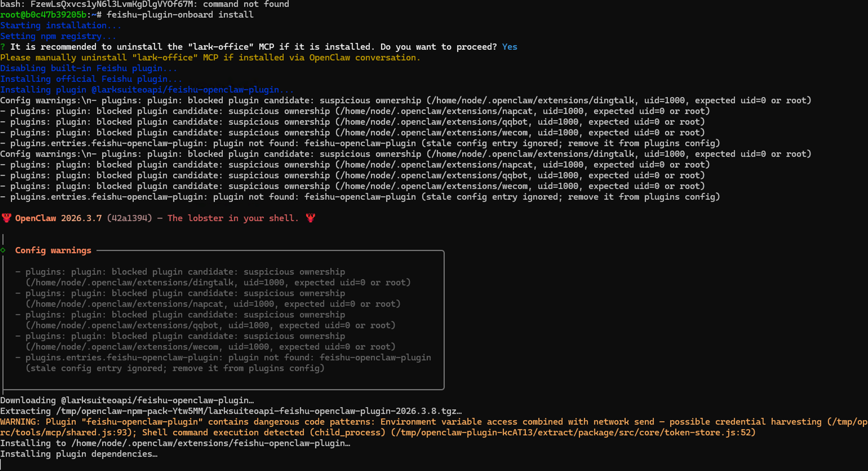Click the "Starting installation..." line
The image size is (868, 471).
click(61, 26)
